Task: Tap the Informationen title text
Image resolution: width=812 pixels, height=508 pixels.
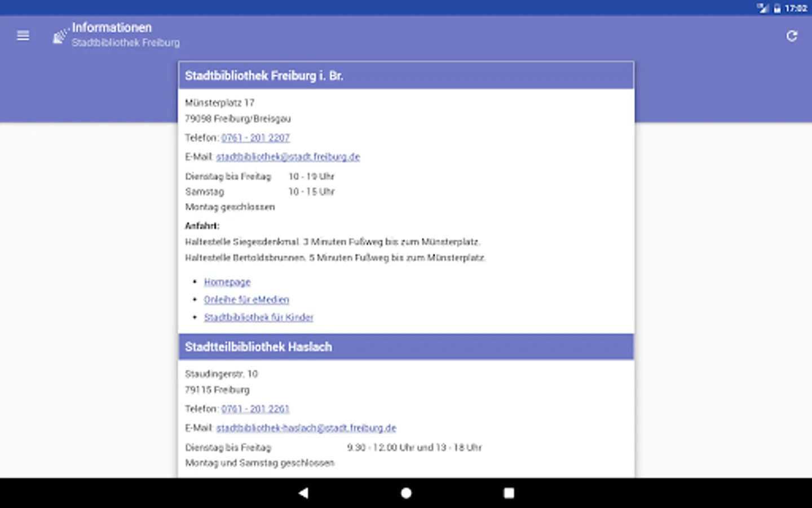Action: point(112,28)
